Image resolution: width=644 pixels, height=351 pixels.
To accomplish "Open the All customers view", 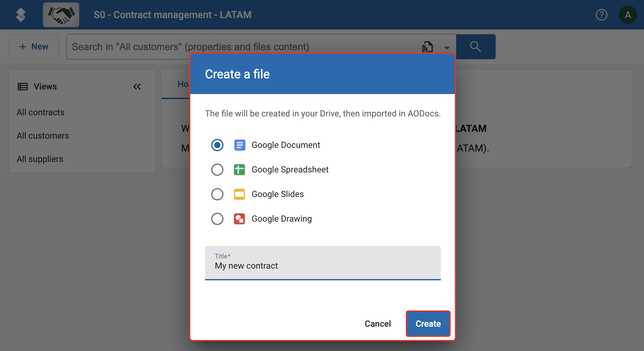I will (43, 136).
